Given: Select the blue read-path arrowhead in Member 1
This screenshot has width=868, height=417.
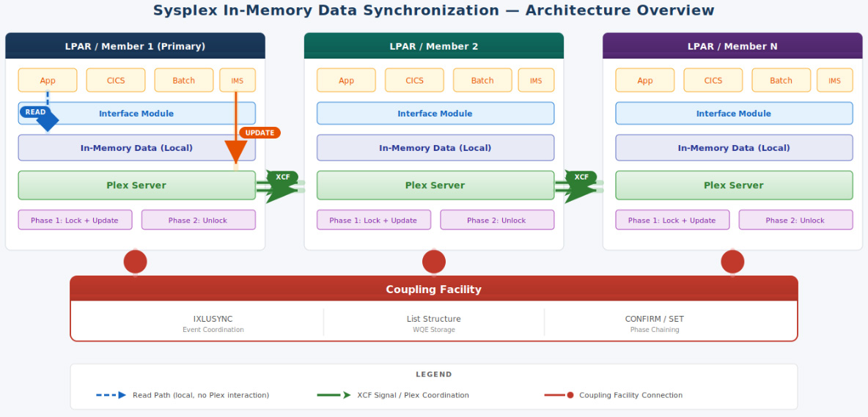Looking at the screenshot, I should [x=48, y=121].
